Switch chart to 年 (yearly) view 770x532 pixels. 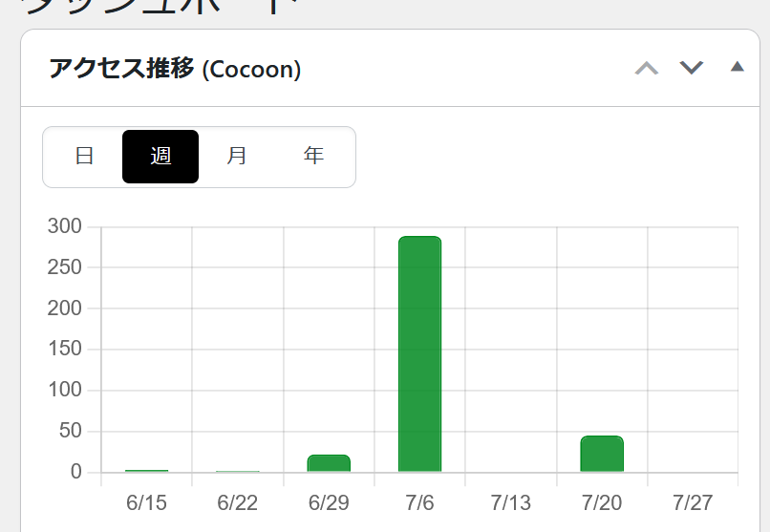point(313,157)
